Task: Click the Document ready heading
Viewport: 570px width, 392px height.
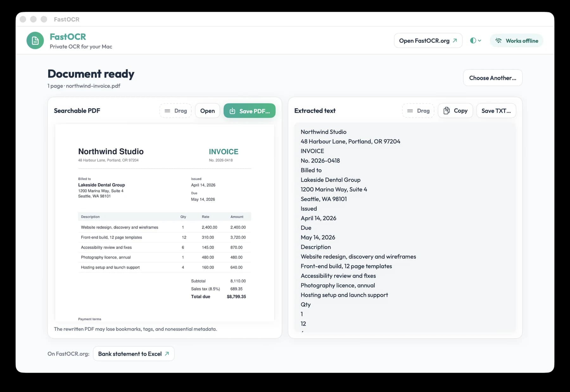Action: pos(91,74)
